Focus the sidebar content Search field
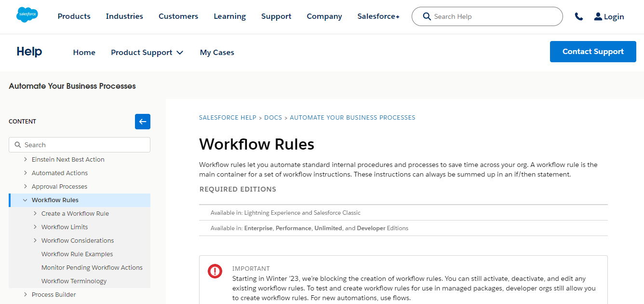 80,145
